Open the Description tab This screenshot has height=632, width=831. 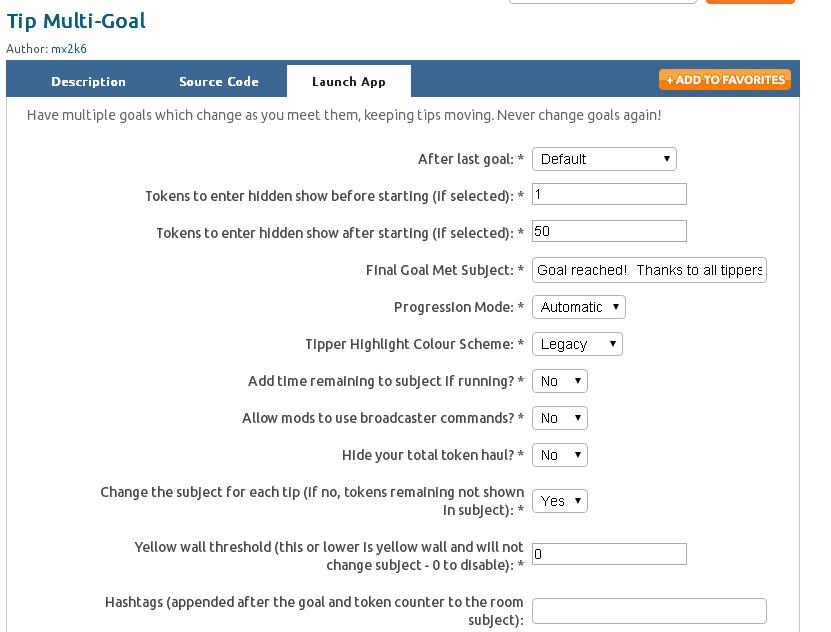point(88,82)
